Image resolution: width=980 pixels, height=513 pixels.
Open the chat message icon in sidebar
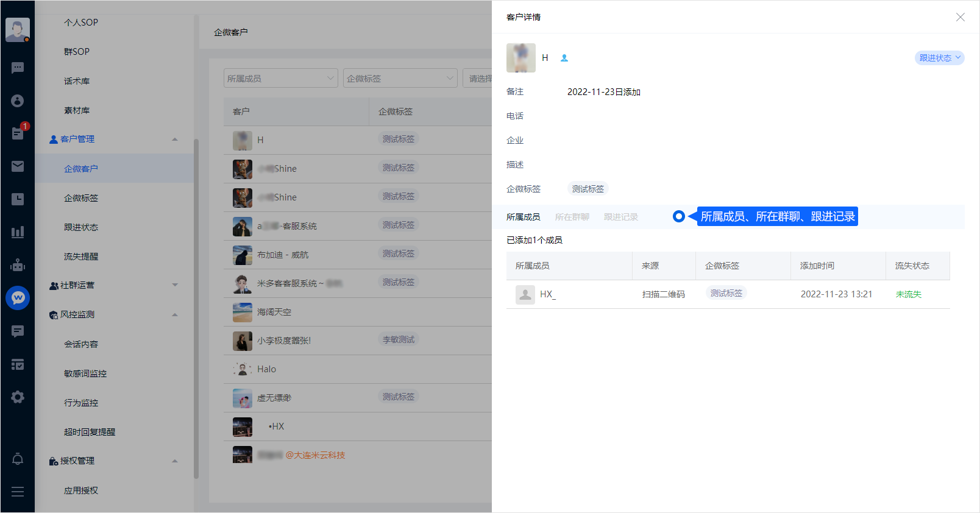(x=18, y=68)
